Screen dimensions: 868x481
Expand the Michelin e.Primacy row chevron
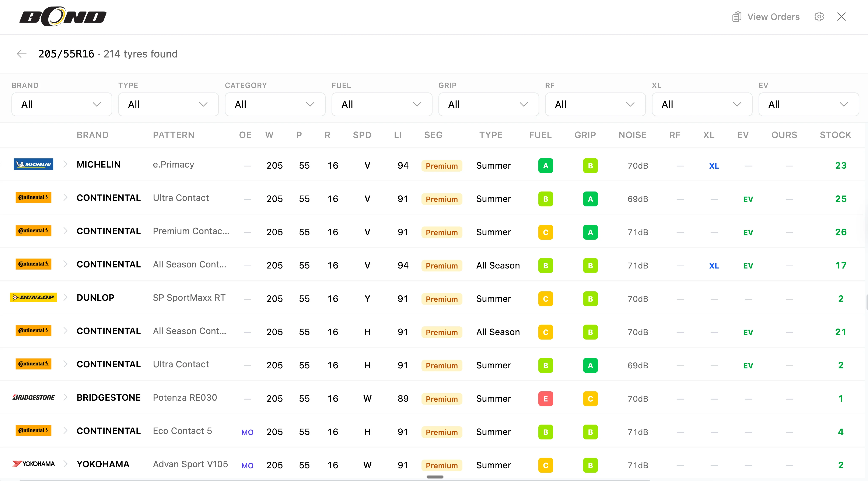(65, 164)
